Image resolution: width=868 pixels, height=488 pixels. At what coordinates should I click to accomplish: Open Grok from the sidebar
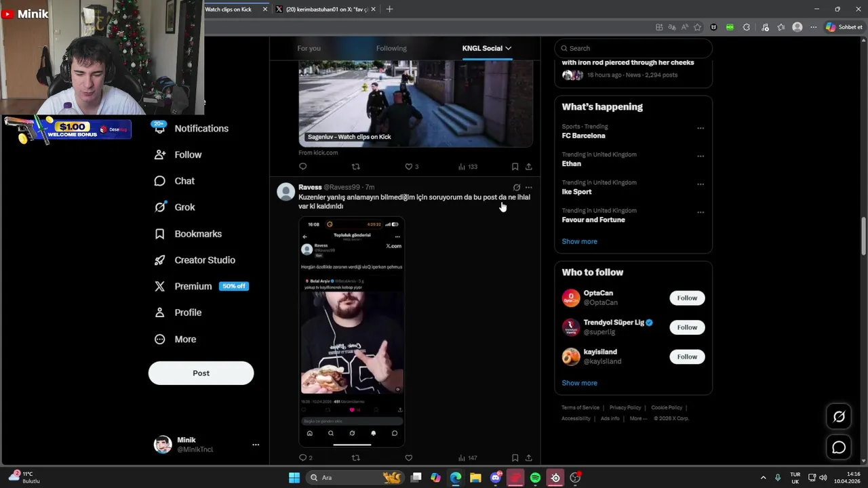tap(175, 207)
